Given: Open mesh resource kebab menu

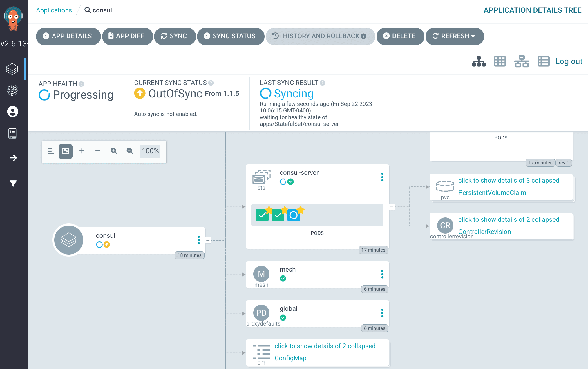Looking at the screenshot, I should [x=382, y=274].
